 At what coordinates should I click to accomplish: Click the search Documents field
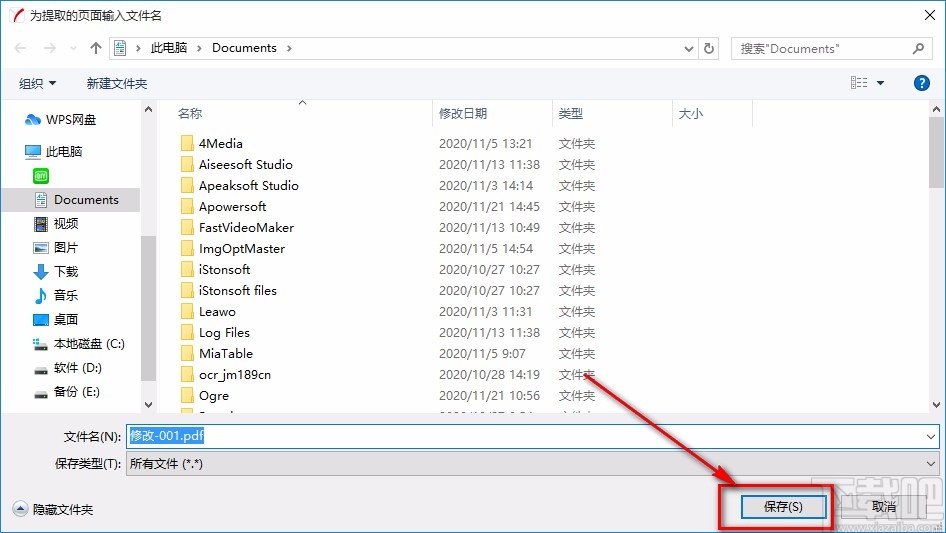(830, 48)
